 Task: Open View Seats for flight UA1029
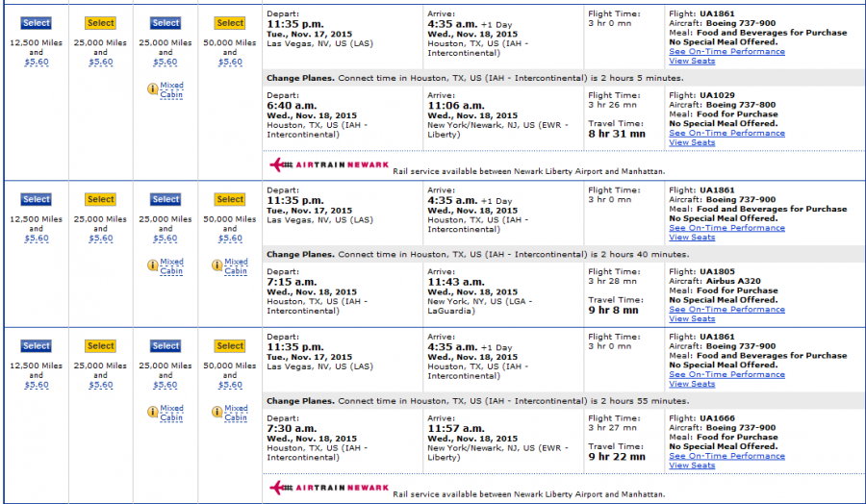pyautogui.click(x=692, y=142)
